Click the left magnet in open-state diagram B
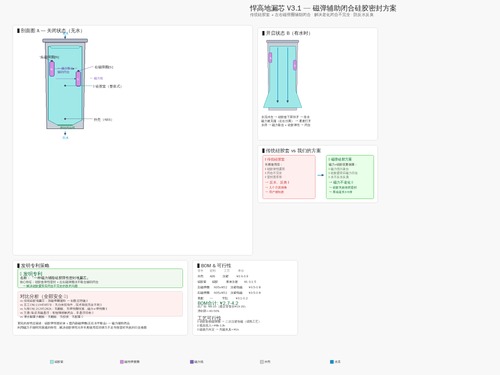Viewport: 500px width, 375px height. pyautogui.click(x=270, y=58)
